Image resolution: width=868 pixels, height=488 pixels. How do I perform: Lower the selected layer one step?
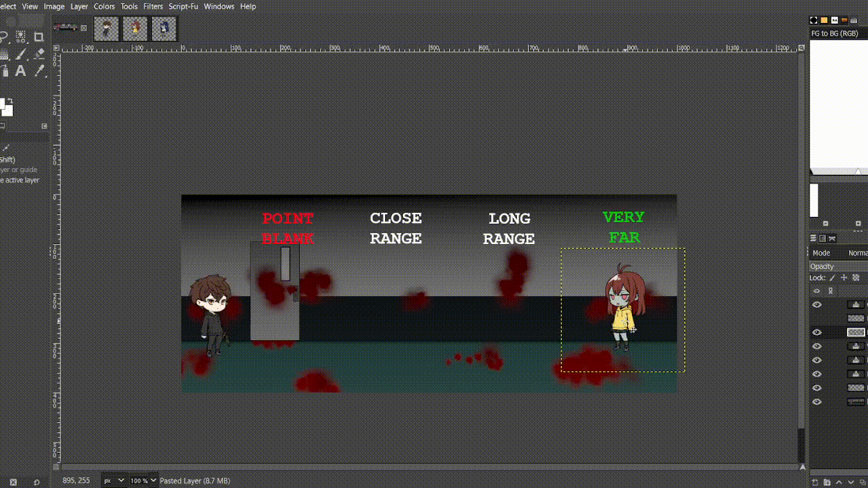pyautogui.click(x=851, y=482)
